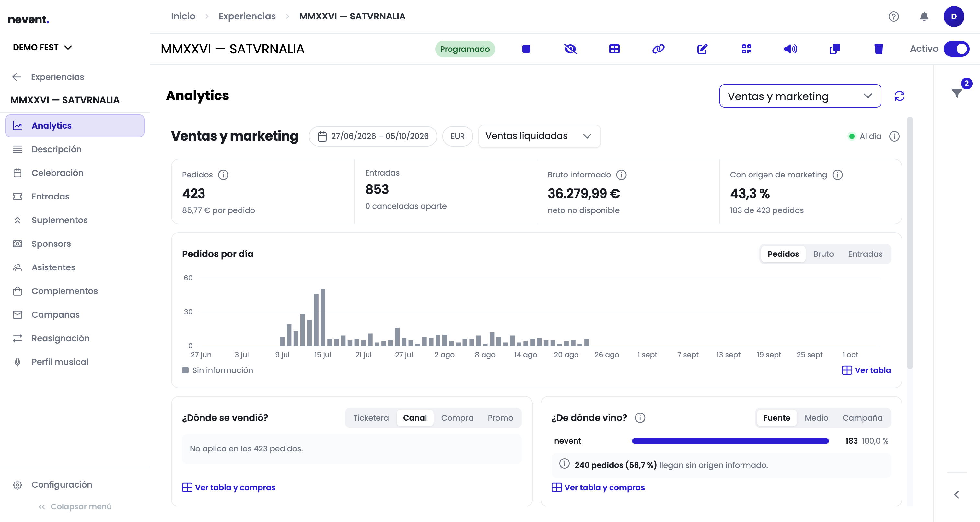This screenshot has height=522, width=980.
Task: Select the Ticketera segment
Action: (x=371, y=418)
